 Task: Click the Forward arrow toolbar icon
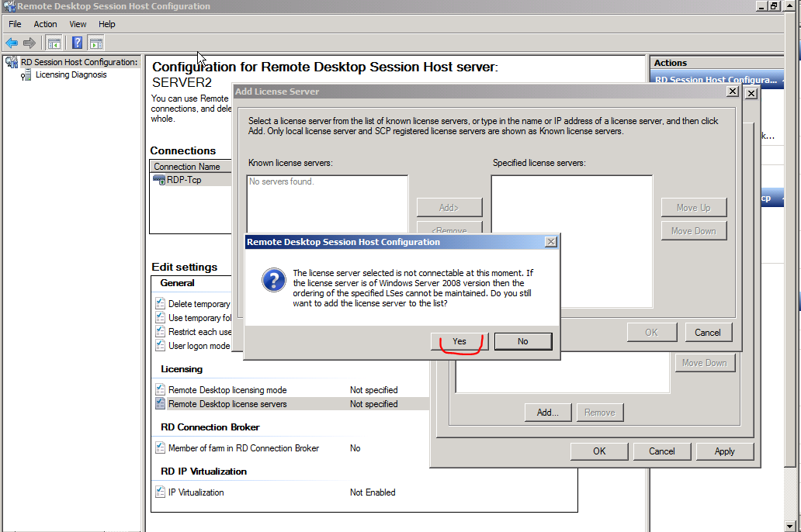point(29,43)
